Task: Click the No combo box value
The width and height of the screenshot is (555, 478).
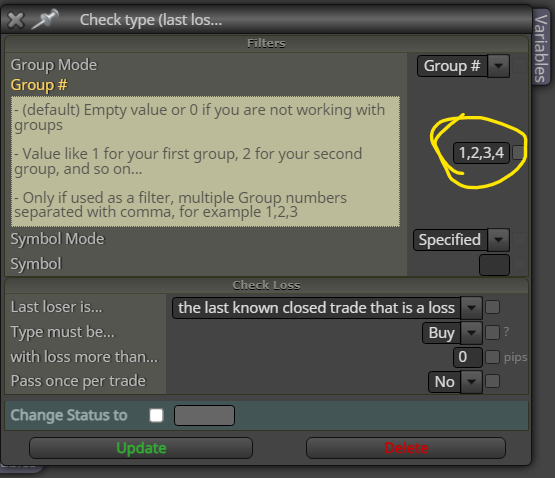Action: (445, 382)
